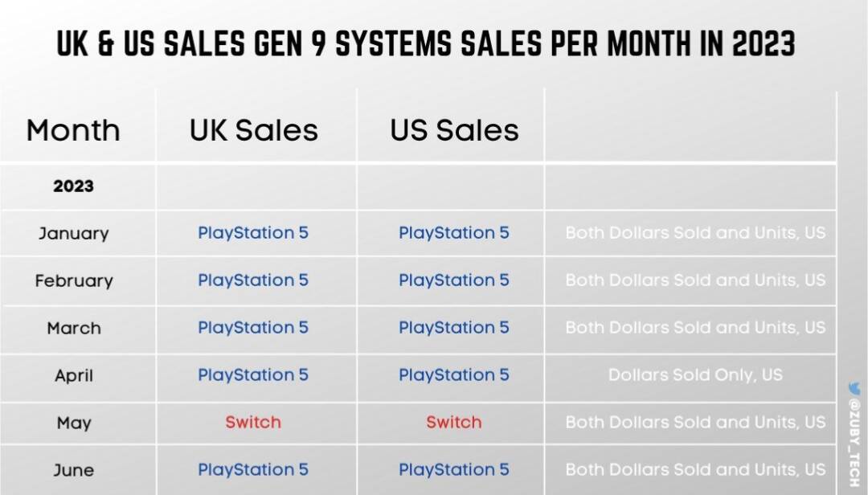Image resolution: width=868 pixels, height=495 pixels.
Task: Select January's US Sales PlayStation 5 cell
Action: [454, 232]
